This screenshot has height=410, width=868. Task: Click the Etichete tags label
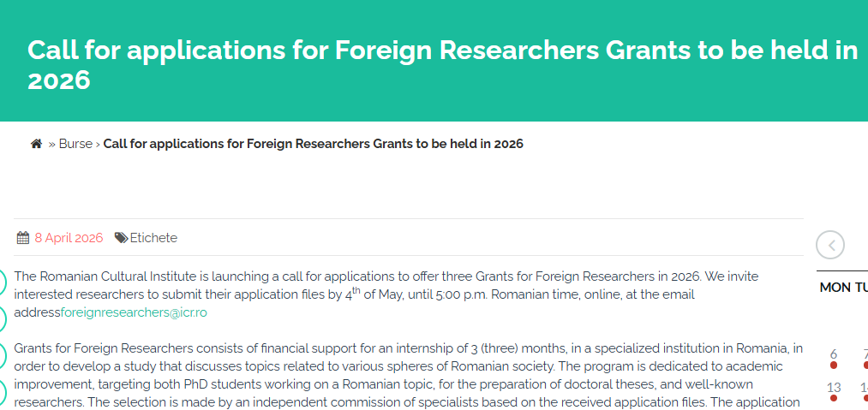point(153,238)
